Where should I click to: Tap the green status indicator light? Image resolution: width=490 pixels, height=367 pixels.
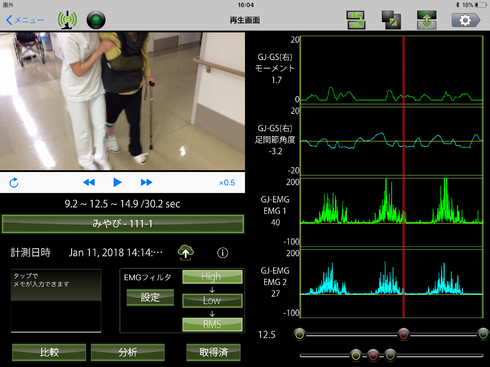click(x=96, y=20)
